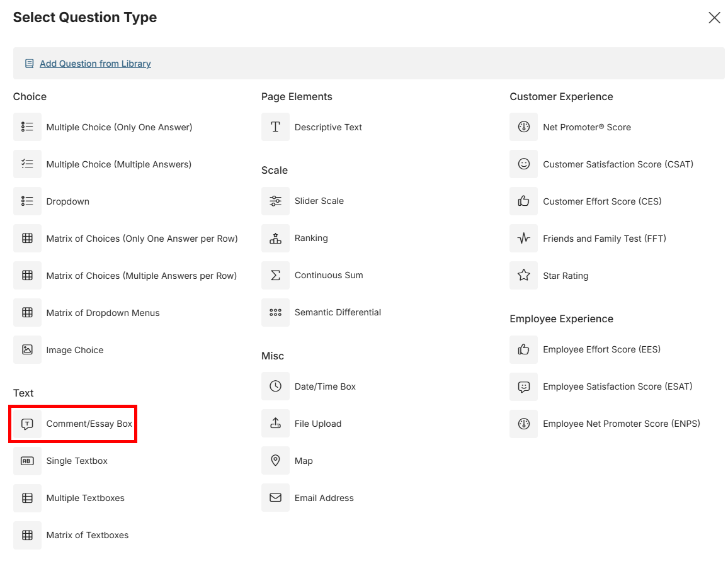Select the Date/Time Box label
This screenshot has height=564, width=728.
pyautogui.click(x=325, y=386)
